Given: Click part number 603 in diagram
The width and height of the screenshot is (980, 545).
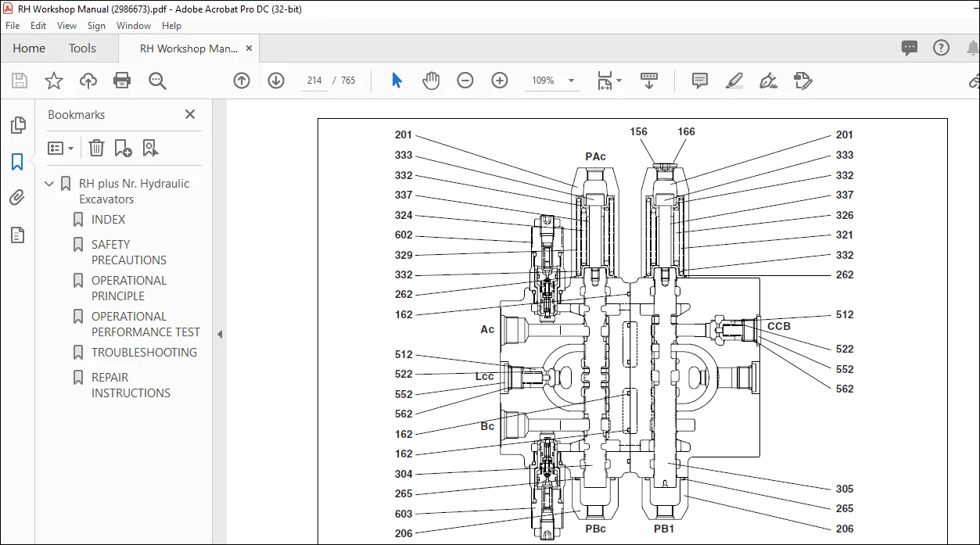Looking at the screenshot, I should pyautogui.click(x=404, y=514).
